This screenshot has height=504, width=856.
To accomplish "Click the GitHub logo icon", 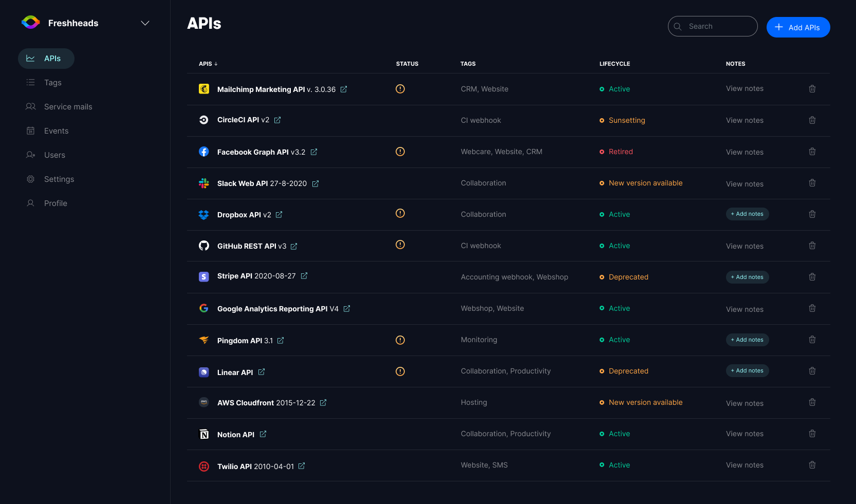I will click(204, 246).
